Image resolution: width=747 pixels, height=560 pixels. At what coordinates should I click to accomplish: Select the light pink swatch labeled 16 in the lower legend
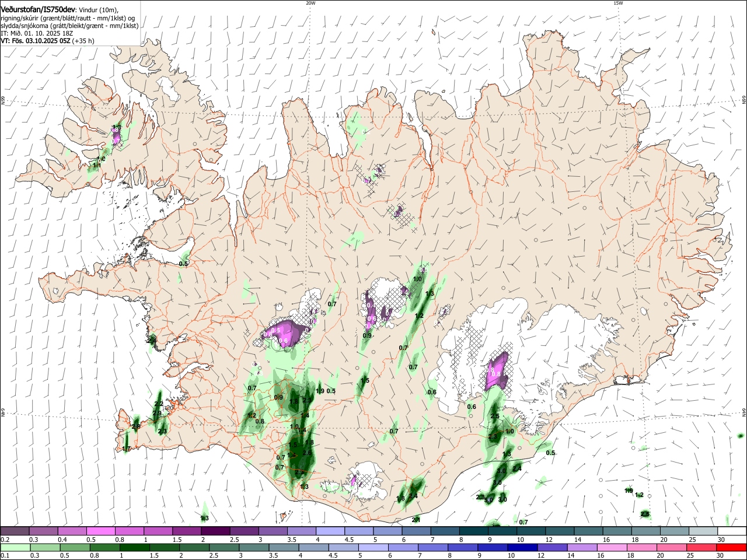coord(612,547)
